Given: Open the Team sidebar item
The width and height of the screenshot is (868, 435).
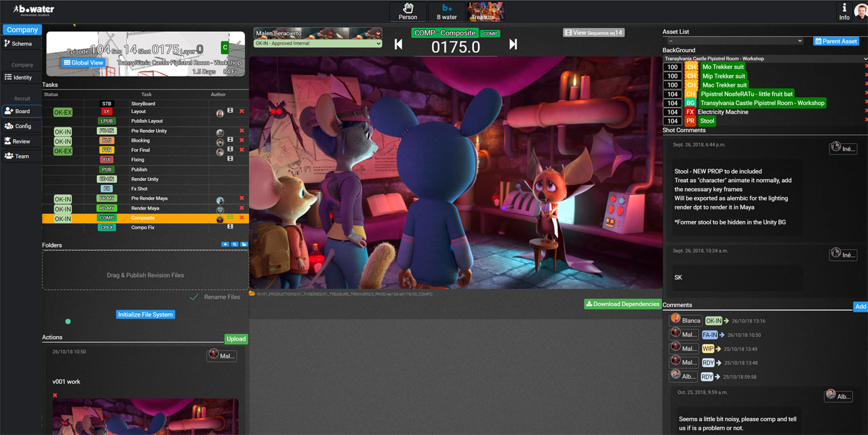Looking at the screenshot, I should (x=22, y=156).
